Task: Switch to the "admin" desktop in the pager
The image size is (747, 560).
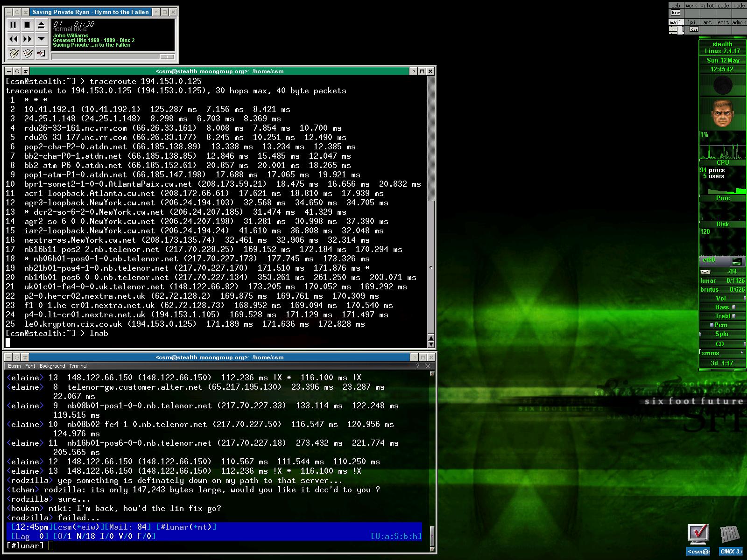Action: 739,22
